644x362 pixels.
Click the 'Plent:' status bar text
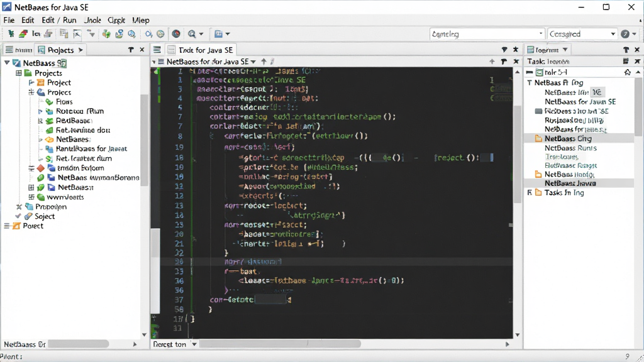click(x=11, y=357)
